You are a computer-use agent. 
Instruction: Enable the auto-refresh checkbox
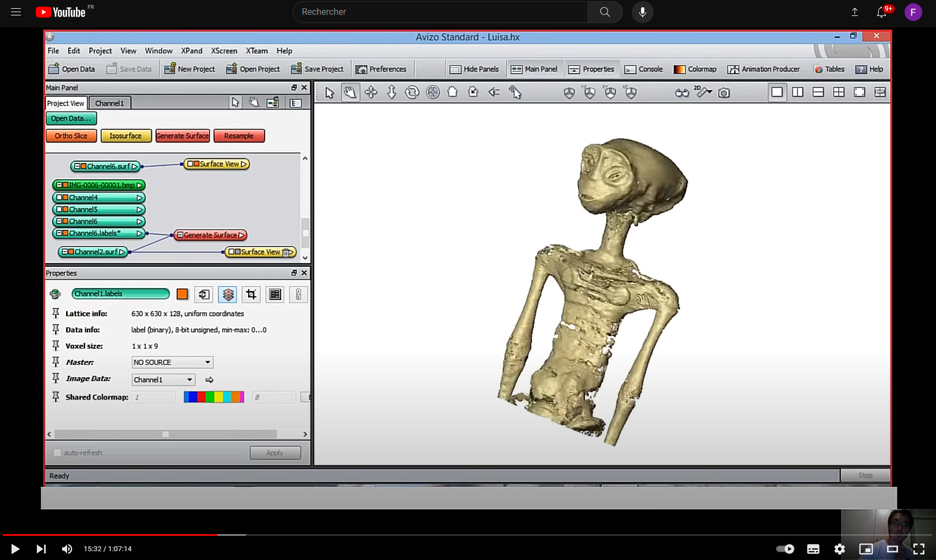[x=57, y=453]
